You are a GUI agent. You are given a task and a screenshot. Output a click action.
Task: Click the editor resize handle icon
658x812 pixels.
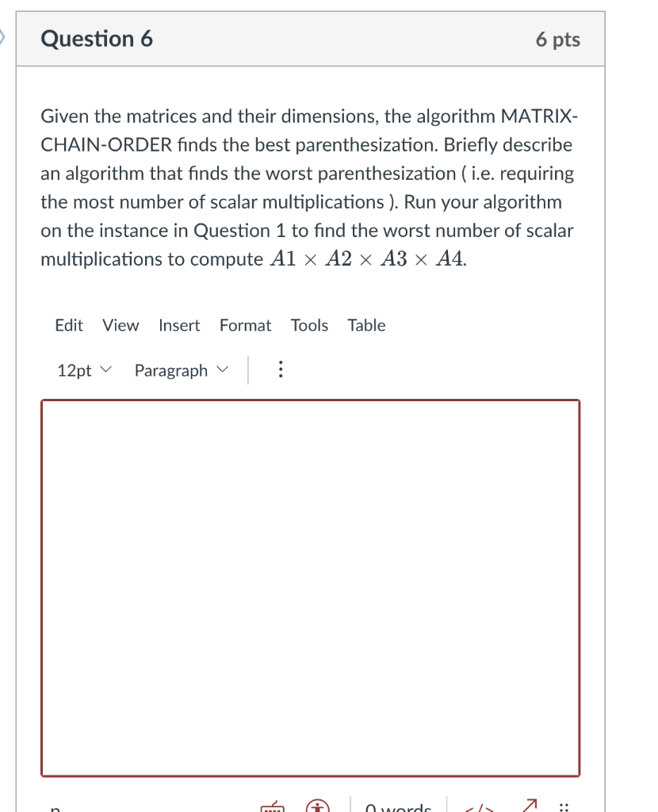coord(564,806)
